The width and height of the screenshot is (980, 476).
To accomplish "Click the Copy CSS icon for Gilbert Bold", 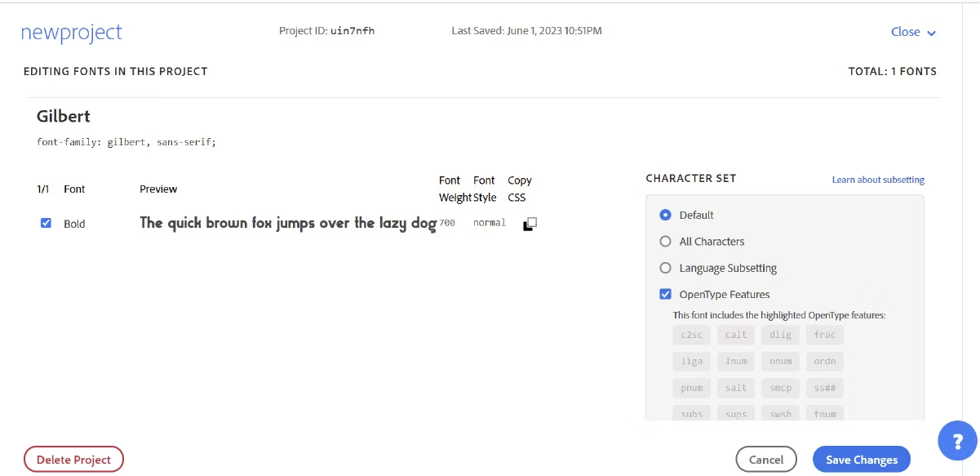I will 529,222.
